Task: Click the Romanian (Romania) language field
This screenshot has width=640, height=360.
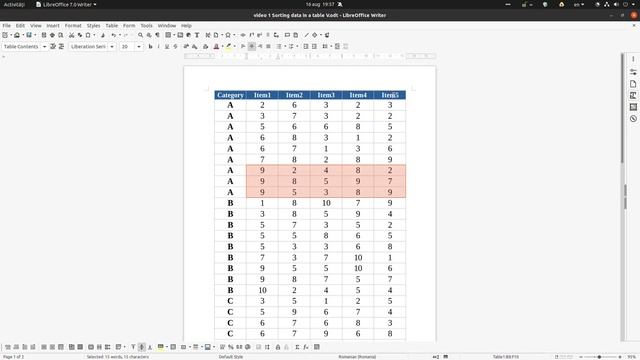Action: tap(357, 357)
